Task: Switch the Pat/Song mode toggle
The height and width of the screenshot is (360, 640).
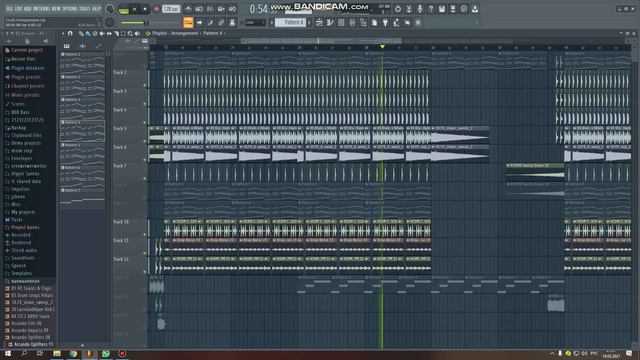Action: (123, 9)
